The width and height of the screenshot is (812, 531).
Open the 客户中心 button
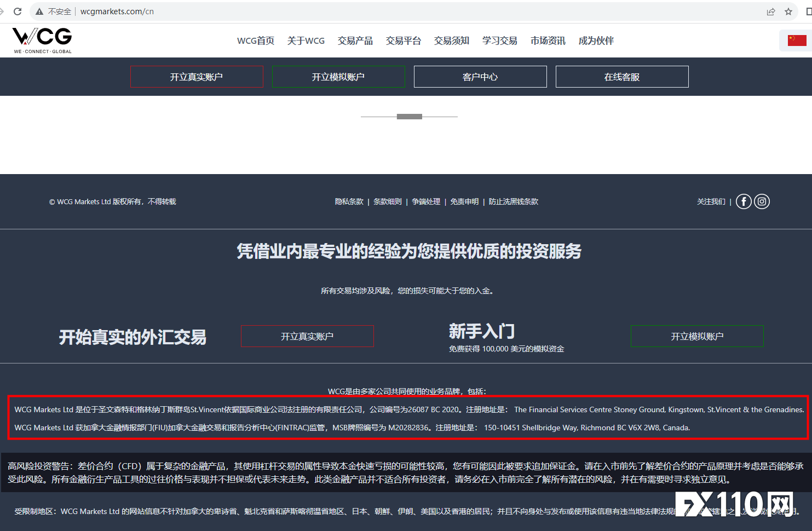[480, 77]
